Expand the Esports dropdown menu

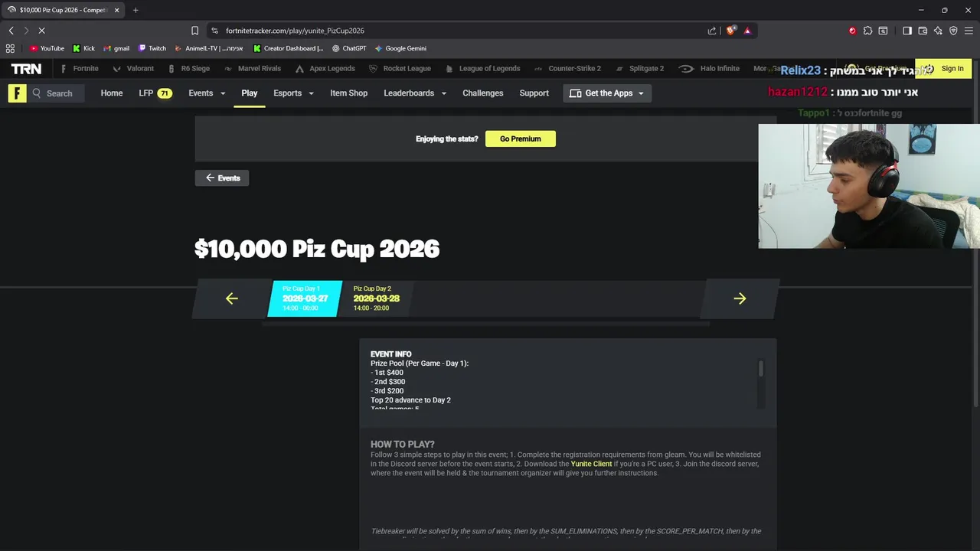click(x=293, y=93)
